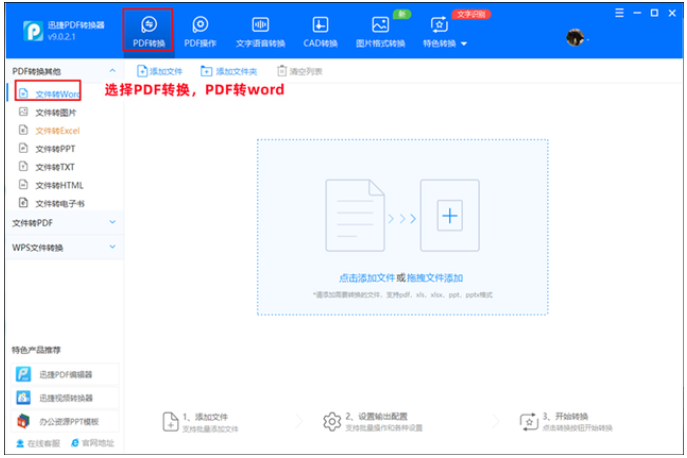This screenshot has height=458, width=687.
Task: Switch to the PDF操作 tab
Action: pyautogui.click(x=200, y=32)
